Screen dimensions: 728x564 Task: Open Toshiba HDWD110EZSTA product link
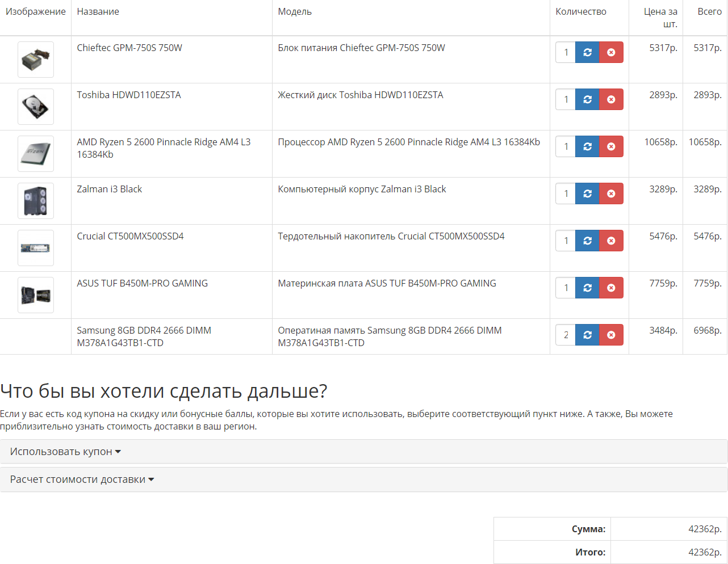pos(129,95)
